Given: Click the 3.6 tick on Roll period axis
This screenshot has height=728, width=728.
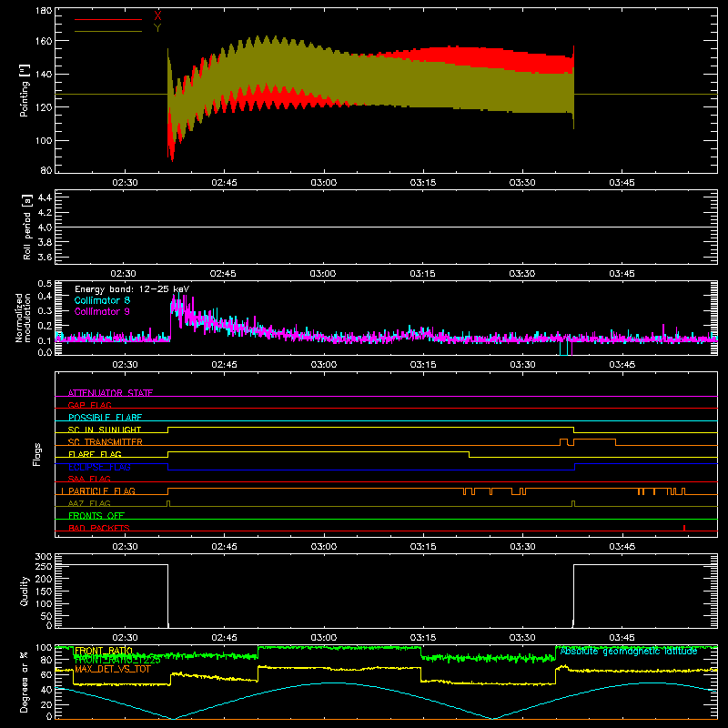Looking at the screenshot, I should tap(45, 258).
